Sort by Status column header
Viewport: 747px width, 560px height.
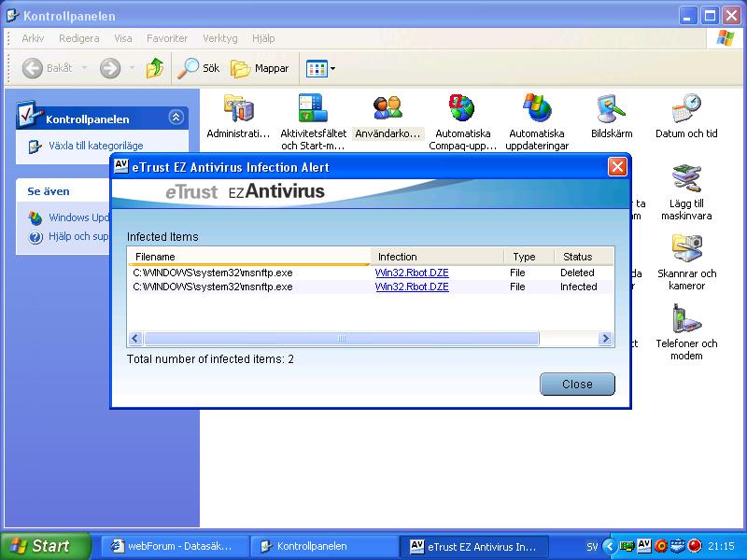click(585, 257)
